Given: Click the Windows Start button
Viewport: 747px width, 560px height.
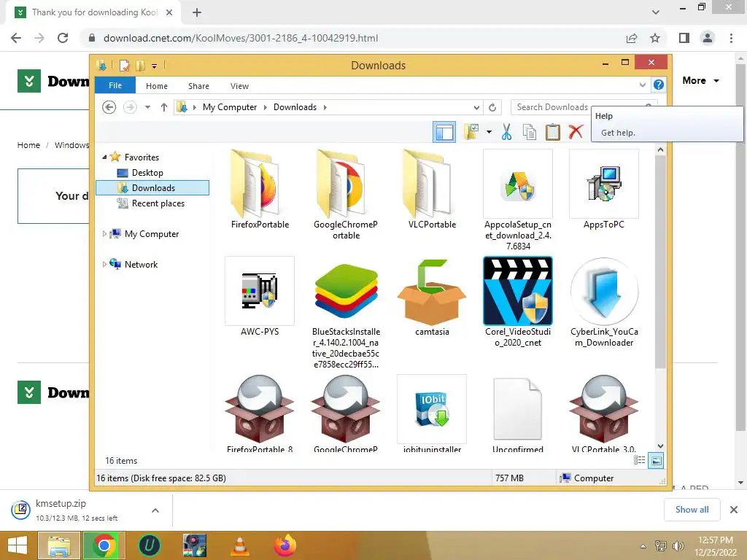Looking at the screenshot, I should tap(18, 545).
